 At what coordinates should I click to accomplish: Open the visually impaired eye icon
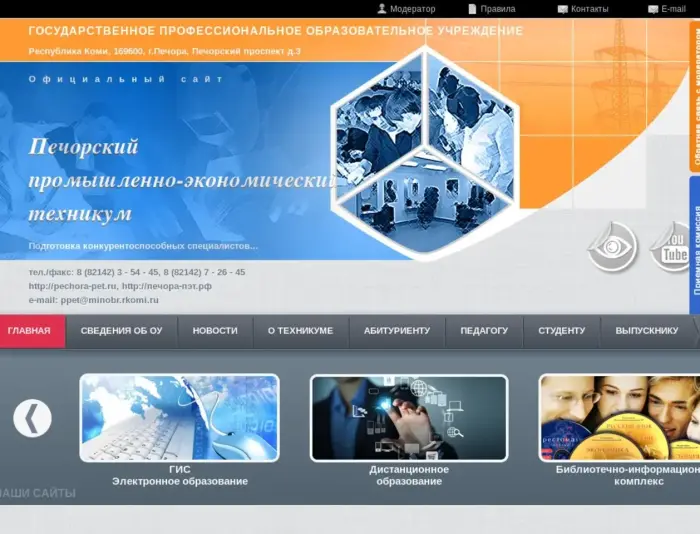[612, 247]
